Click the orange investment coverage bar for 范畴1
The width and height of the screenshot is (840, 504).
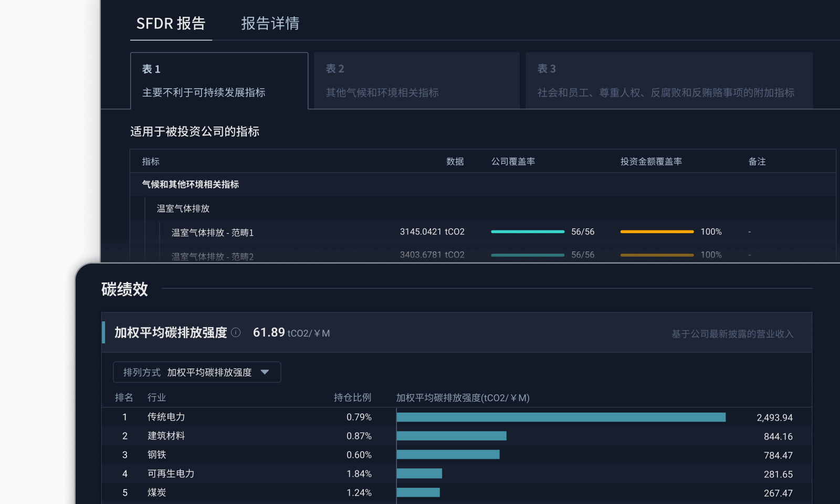657,232
